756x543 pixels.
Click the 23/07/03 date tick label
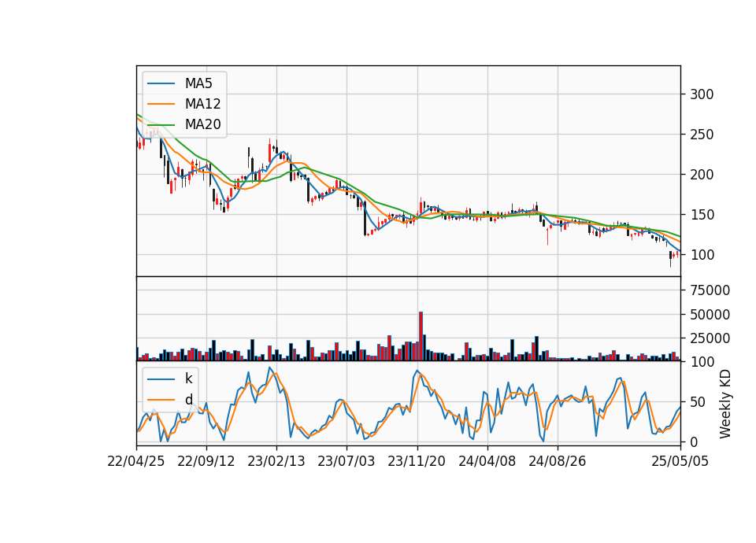click(x=346, y=461)
